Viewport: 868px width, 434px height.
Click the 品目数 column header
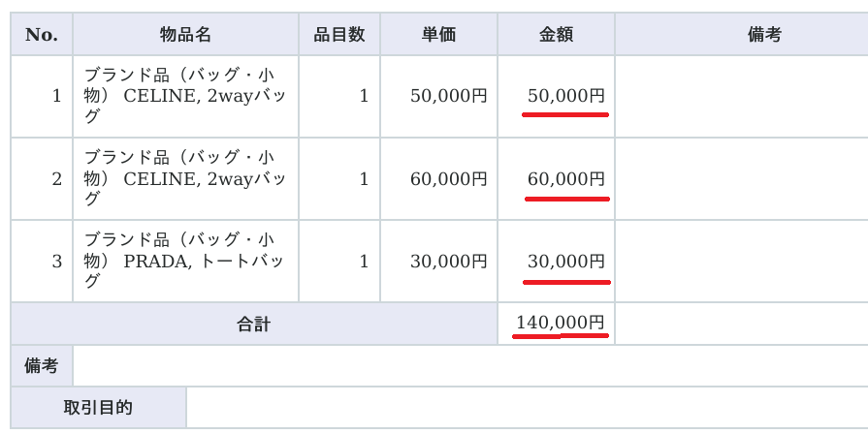pyautogui.click(x=338, y=35)
